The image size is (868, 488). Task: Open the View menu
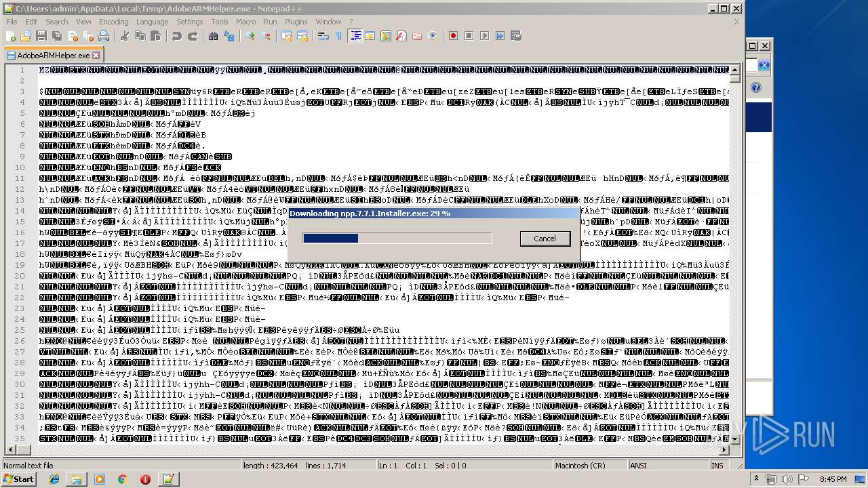(83, 22)
